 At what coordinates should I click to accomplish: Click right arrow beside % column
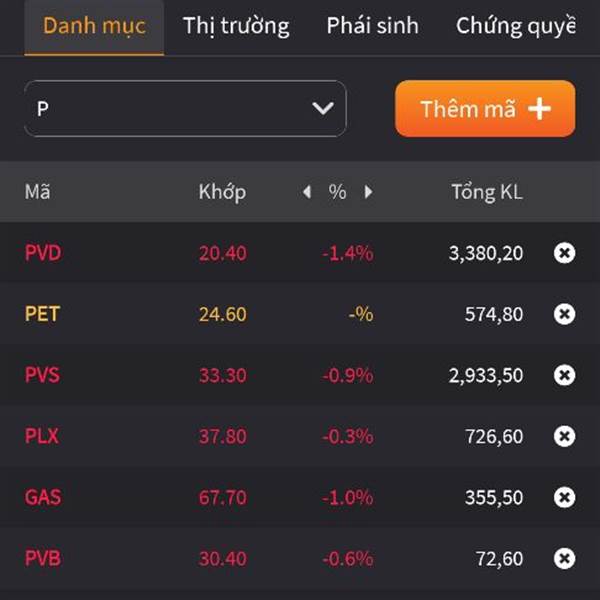368,192
